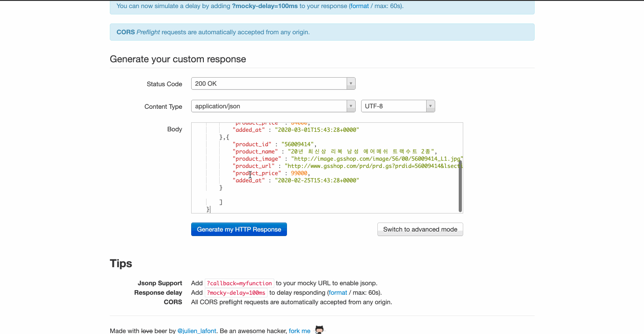Image resolution: width=644 pixels, height=334 pixels.
Task: Click the Body editor vertical scrollbar
Action: coord(460,186)
